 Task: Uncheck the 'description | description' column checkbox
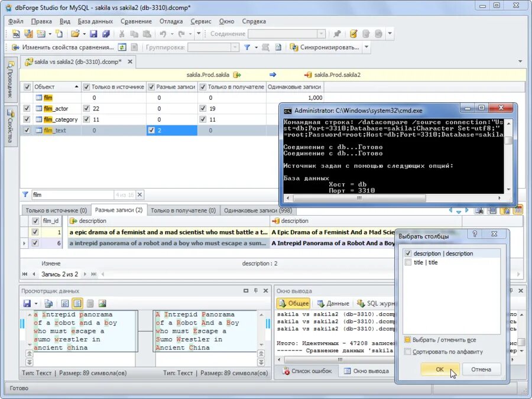coord(408,254)
